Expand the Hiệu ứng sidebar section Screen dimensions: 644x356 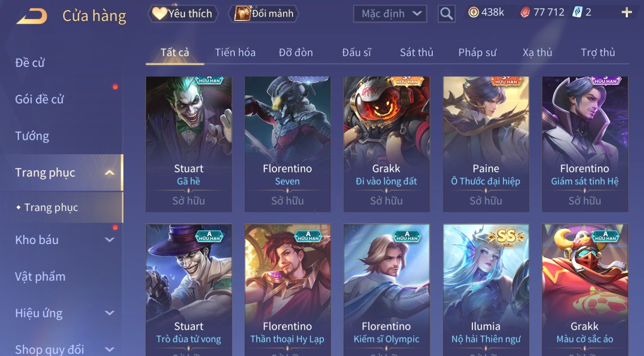pos(109,313)
